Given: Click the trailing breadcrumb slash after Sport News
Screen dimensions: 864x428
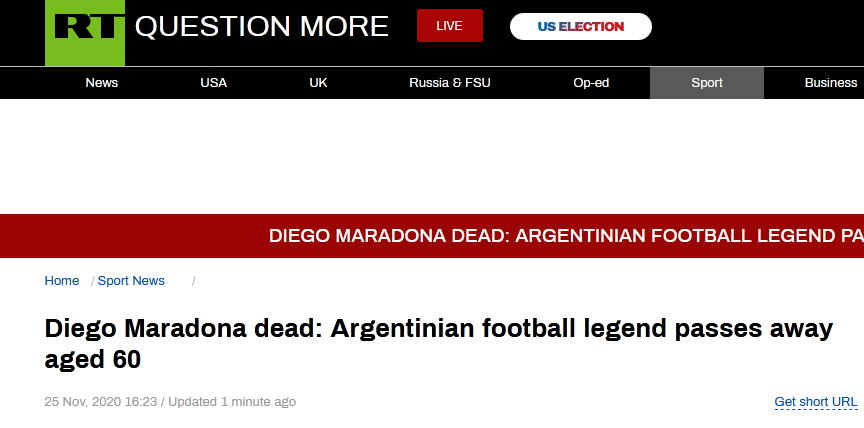Looking at the screenshot, I should tap(194, 281).
